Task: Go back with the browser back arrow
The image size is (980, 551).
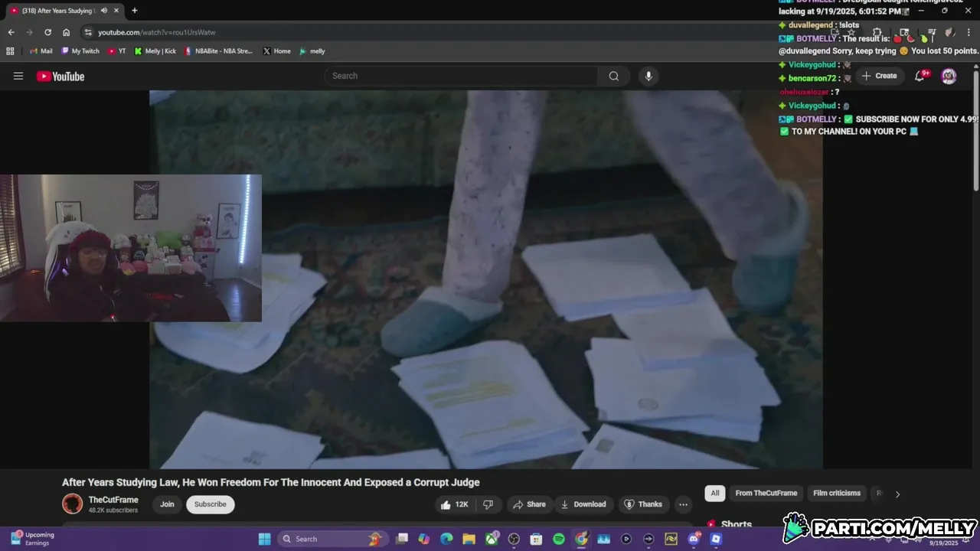Action: point(11,32)
